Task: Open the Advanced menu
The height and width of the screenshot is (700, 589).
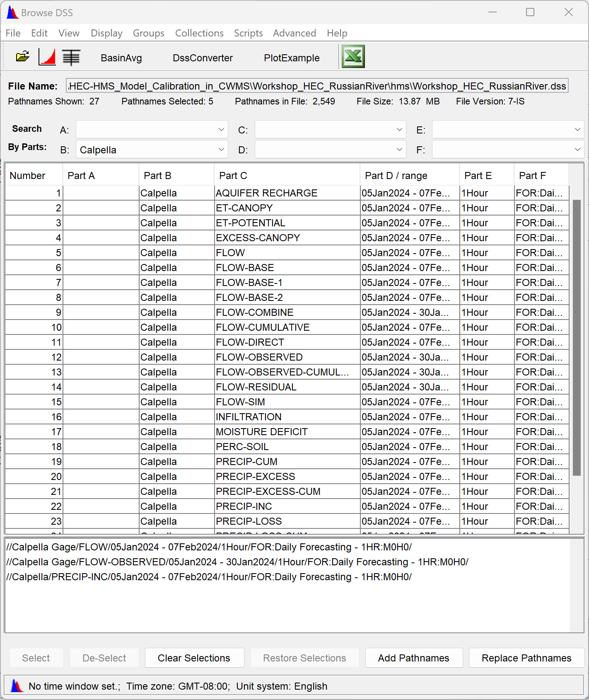Action: click(x=294, y=33)
